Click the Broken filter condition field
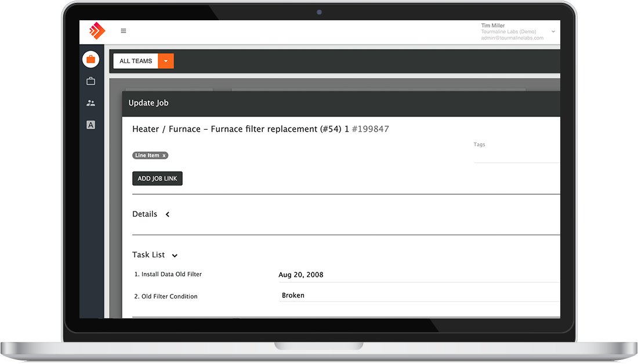The width and height of the screenshot is (638, 364). pos(293,295)
